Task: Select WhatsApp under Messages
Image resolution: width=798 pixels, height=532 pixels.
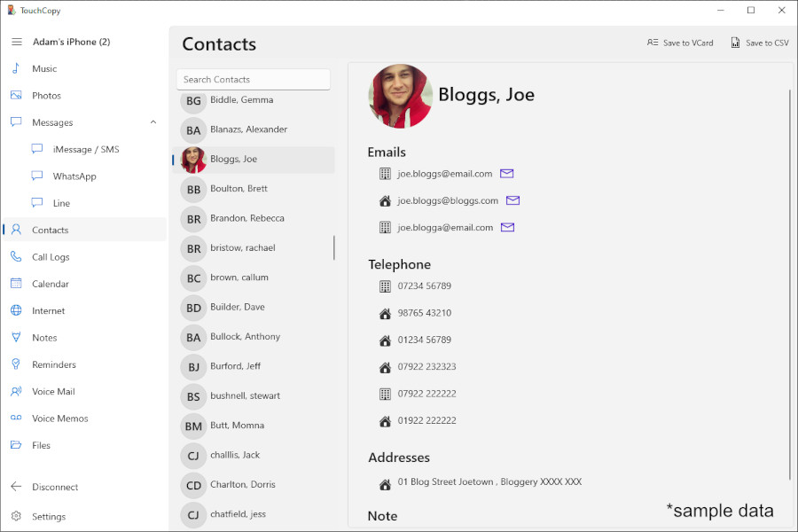Action: pyautogui.click(x=74, y=176)
